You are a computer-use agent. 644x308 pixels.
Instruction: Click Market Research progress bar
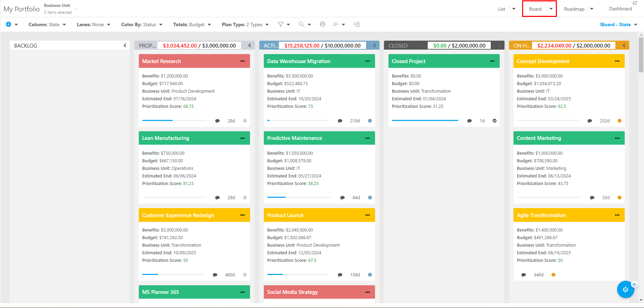point(174,121)
